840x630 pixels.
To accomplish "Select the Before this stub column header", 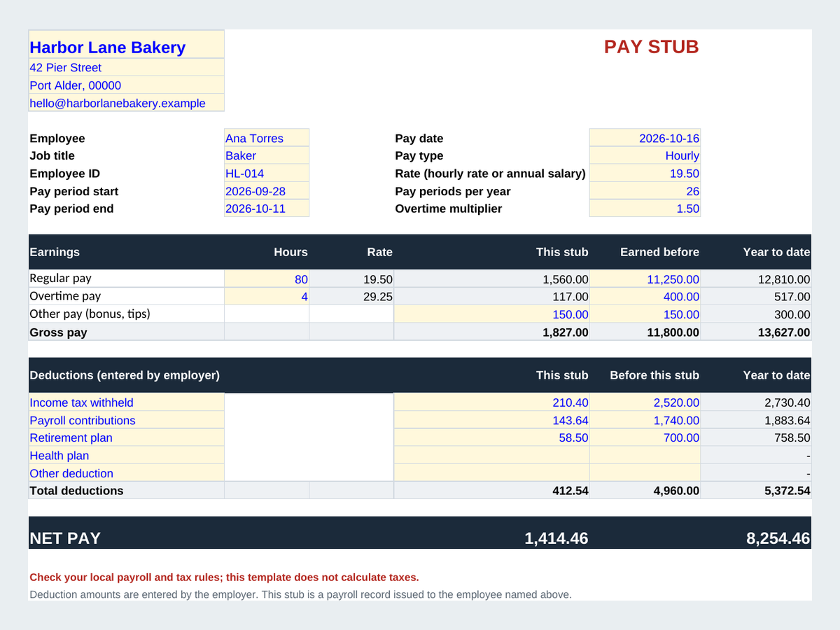I will tap(654, 375).
